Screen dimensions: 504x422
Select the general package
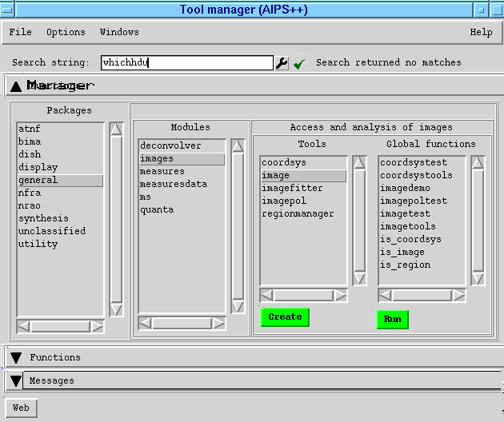[61, 180]
